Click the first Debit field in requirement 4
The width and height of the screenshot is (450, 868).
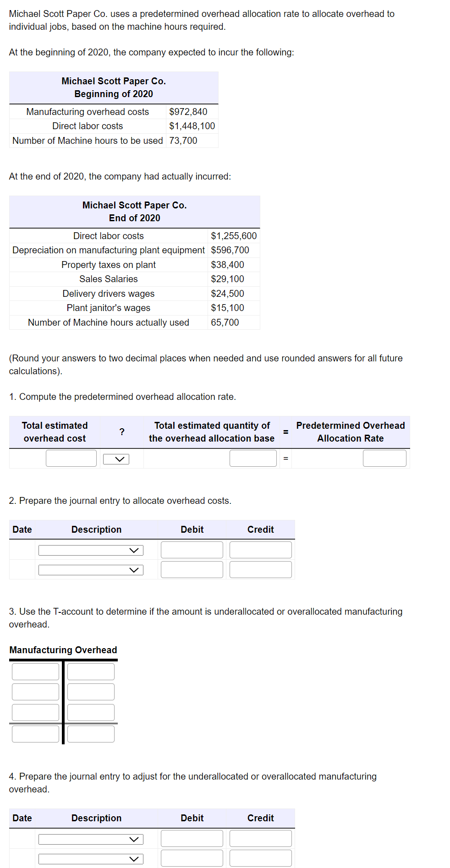(192, 838)
